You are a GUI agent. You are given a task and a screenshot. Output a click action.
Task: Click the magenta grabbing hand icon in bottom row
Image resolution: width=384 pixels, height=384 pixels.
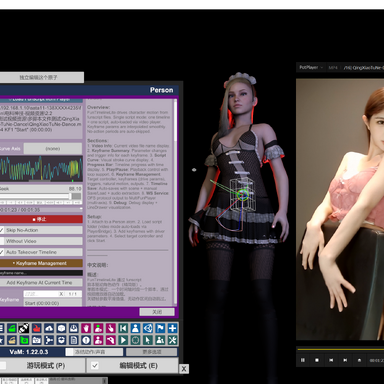coord(111,340)
